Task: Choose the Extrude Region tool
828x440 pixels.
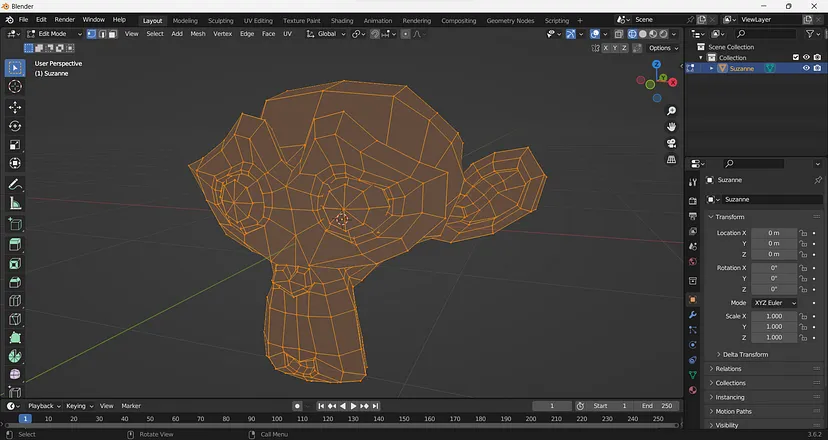Action: tap(15, 245)
